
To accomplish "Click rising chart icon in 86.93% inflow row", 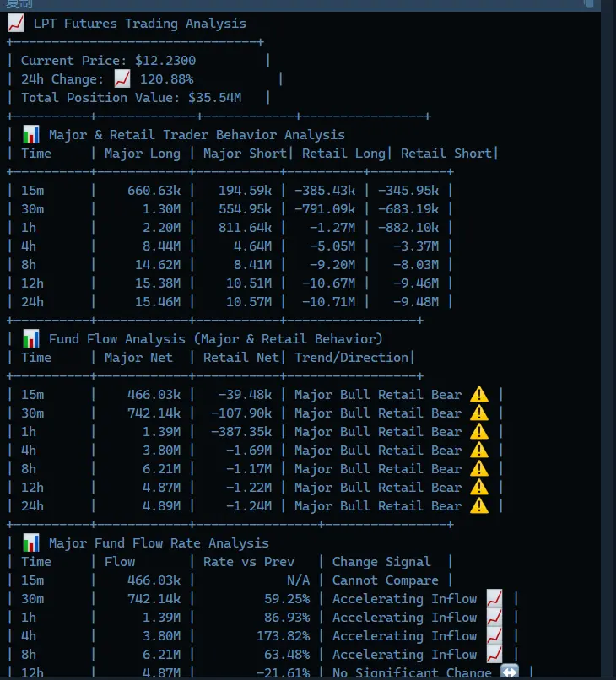I will pyautogui.click(x=494, y=617).
